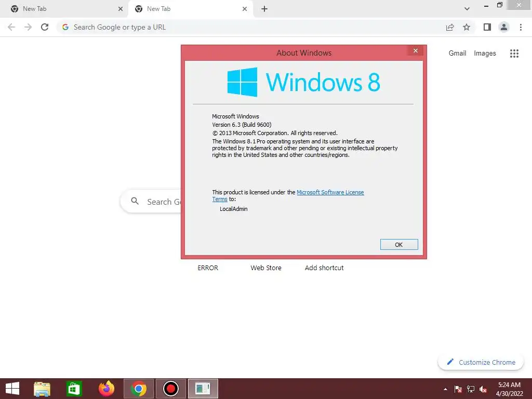Open the Google apps grid
Viewport: 532px width, 399px height.
(x=514, y=54)
